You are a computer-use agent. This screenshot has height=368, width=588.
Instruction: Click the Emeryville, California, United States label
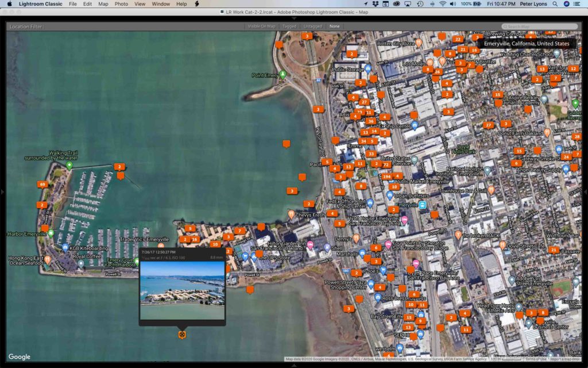point(527,44)
